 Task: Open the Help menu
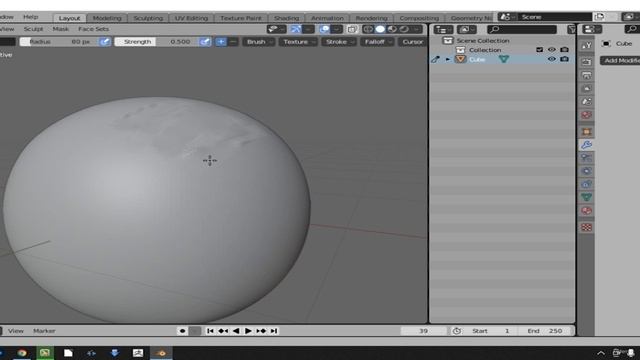click(30, 17)
